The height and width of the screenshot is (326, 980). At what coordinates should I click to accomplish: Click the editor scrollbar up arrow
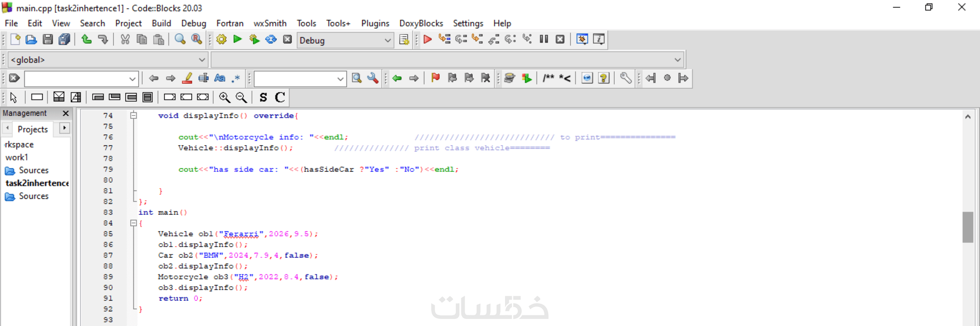click(968, 117)
